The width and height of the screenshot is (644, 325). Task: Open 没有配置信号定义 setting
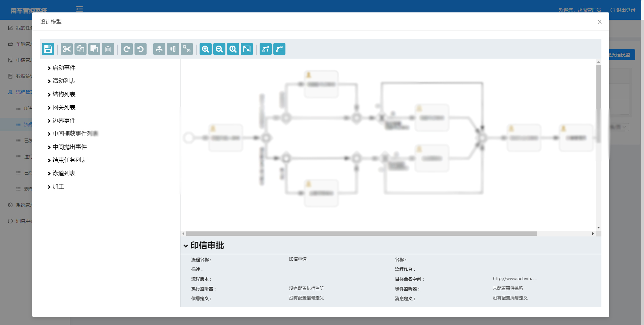click(x=307, y=298)
